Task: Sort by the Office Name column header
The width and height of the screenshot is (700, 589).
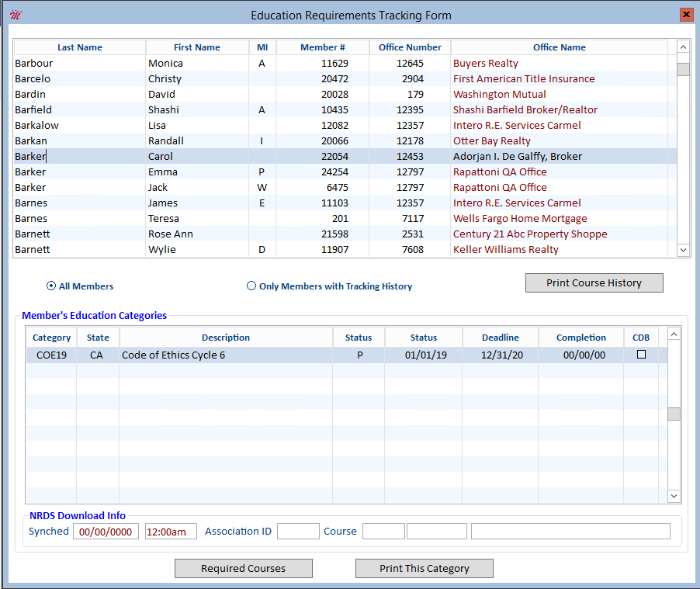Action: click(x=559, y=47)
